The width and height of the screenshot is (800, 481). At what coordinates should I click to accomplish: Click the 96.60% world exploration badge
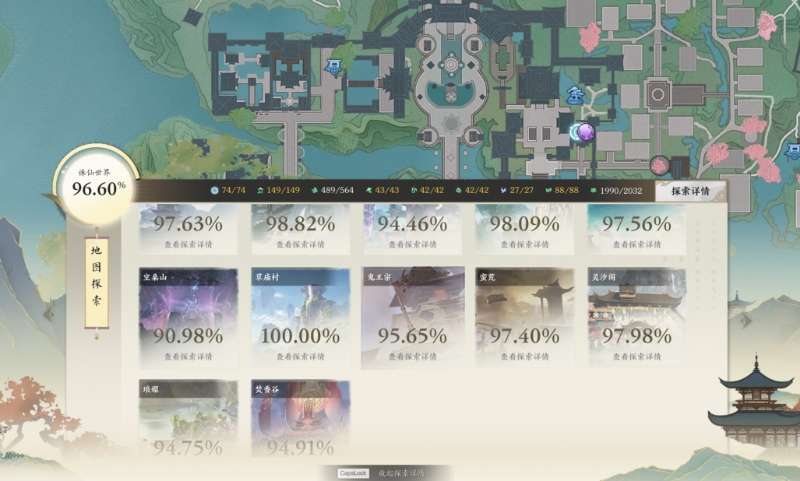point(96,185)
